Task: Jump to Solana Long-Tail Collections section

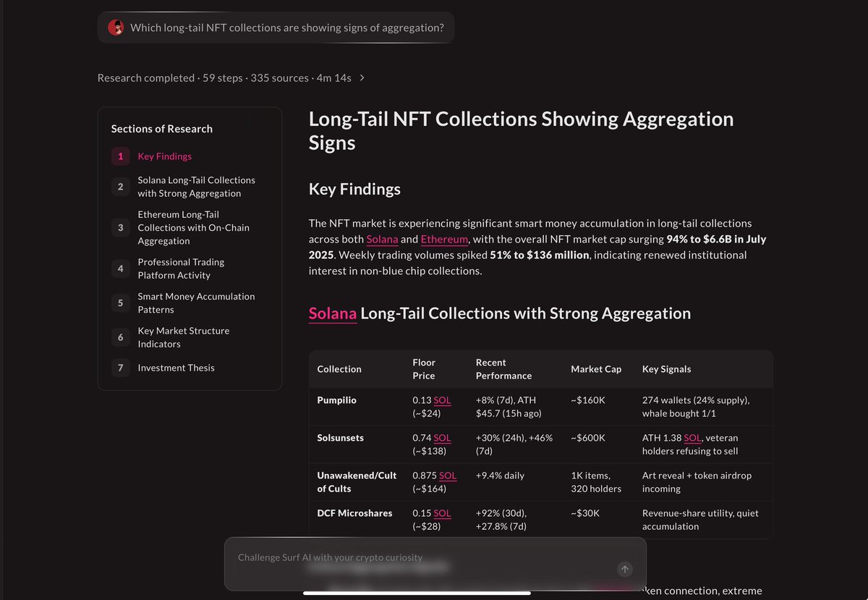Action: (196, 187)
